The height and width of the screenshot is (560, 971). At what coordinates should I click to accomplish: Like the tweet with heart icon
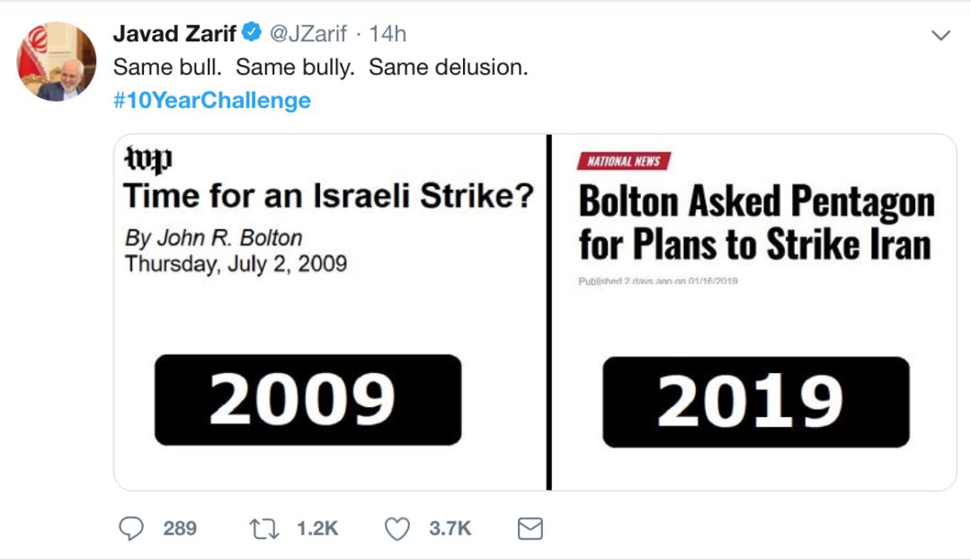tap(397, 529)
